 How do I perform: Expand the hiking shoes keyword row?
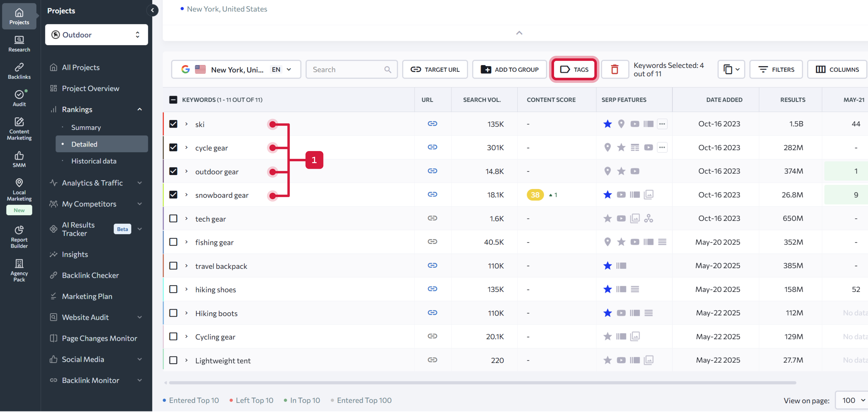pos(186,289)
